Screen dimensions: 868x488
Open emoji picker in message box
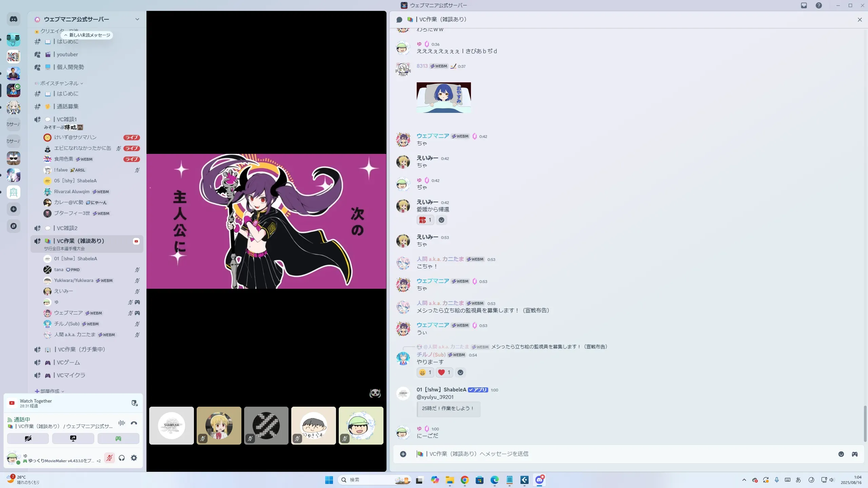841,454
